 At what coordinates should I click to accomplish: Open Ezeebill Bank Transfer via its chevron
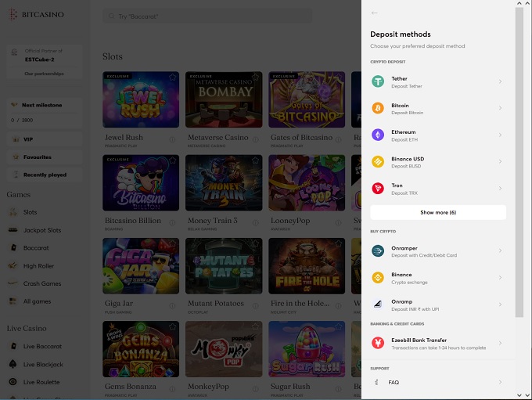pos(500,343)
